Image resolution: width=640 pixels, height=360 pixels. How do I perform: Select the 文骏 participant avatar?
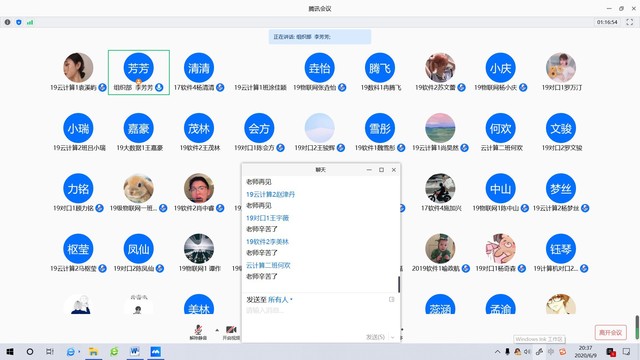[x=561, y=128]
